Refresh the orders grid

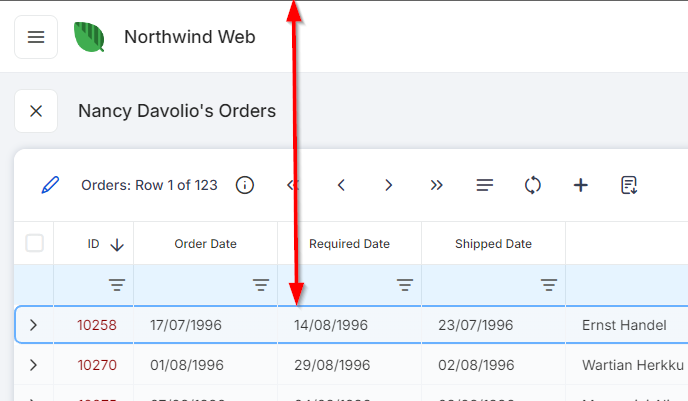tap(533, 185)
